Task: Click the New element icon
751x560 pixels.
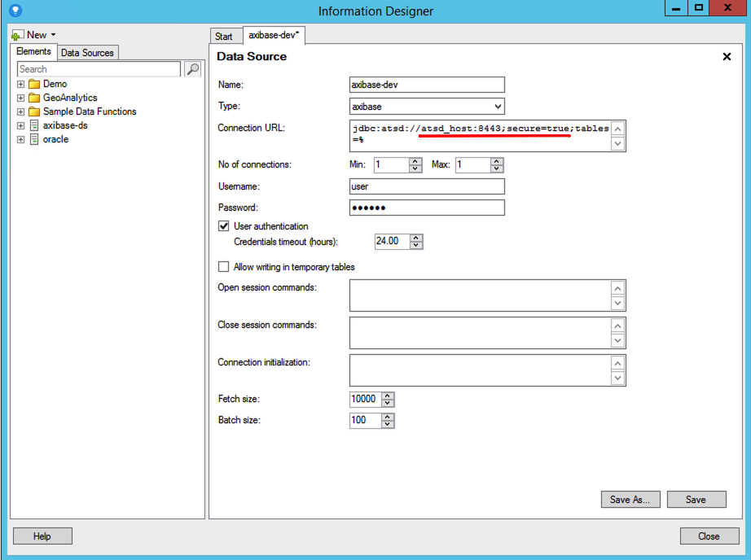Action: pyautogui.click(x=17, y=35)
